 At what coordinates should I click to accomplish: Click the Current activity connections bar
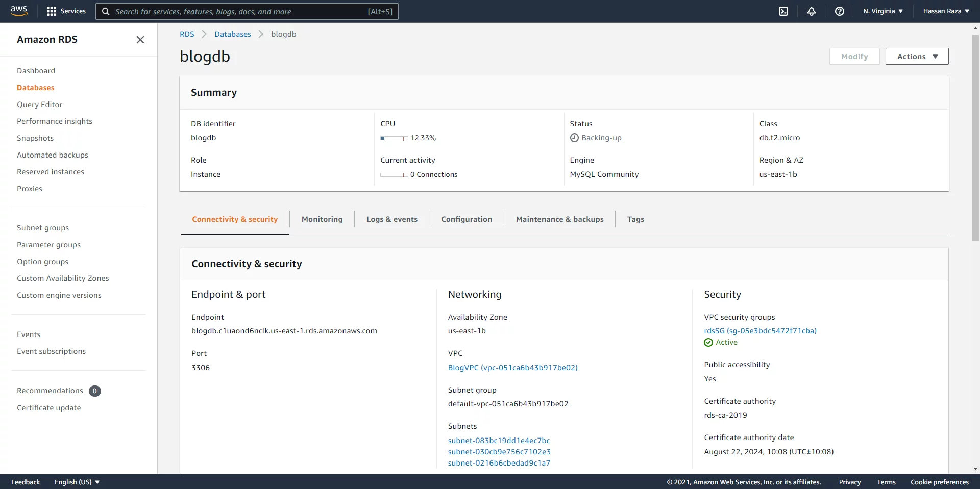(x=394, y=175)
